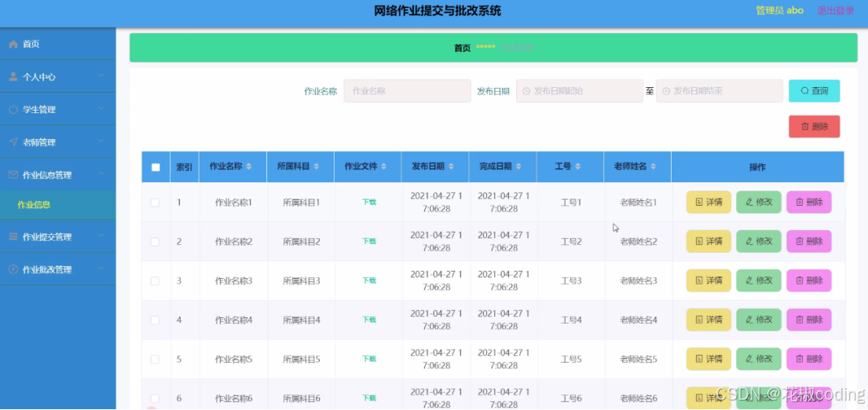This screenshot has height=410, width=868.
Task: Click the 查询 search button
Action: 814,91
